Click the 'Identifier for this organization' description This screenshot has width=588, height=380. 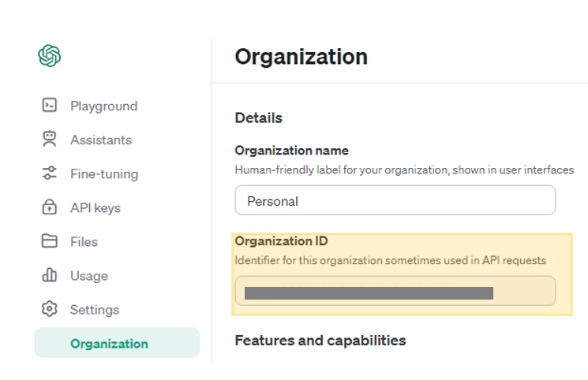point(391,260)
